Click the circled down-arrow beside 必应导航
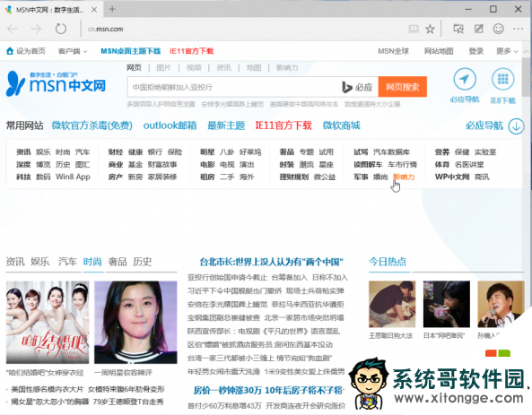 coord(516,126)
